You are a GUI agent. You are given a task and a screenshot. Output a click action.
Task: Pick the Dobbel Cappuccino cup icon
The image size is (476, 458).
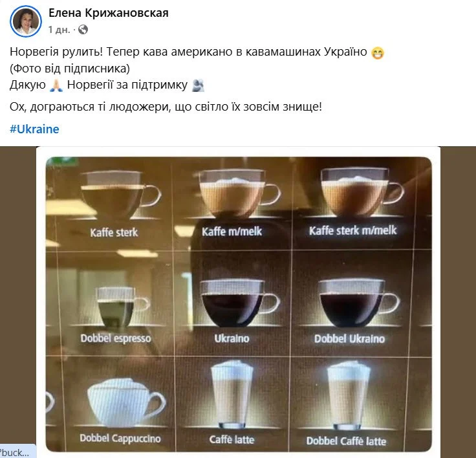point(125,402)
